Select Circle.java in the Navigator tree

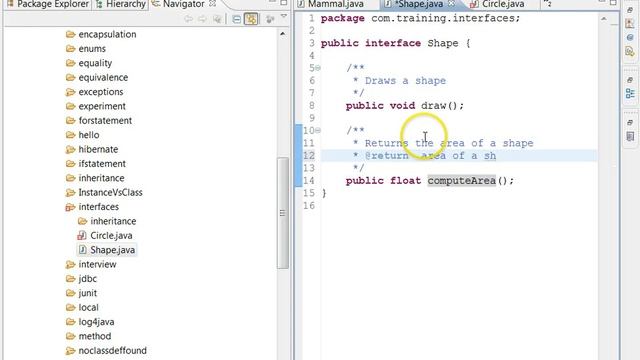point(111,236)
